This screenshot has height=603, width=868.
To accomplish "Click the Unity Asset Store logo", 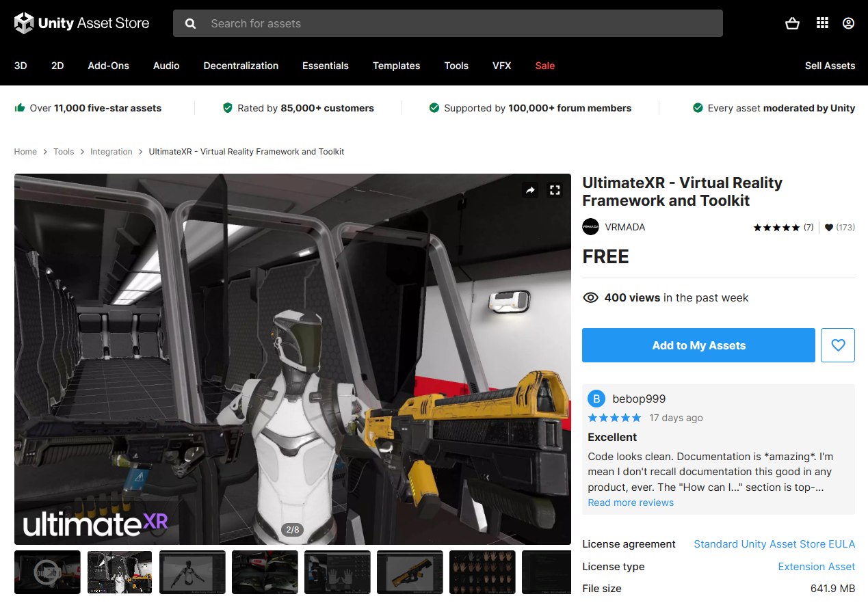I will (x=81, y=23).
